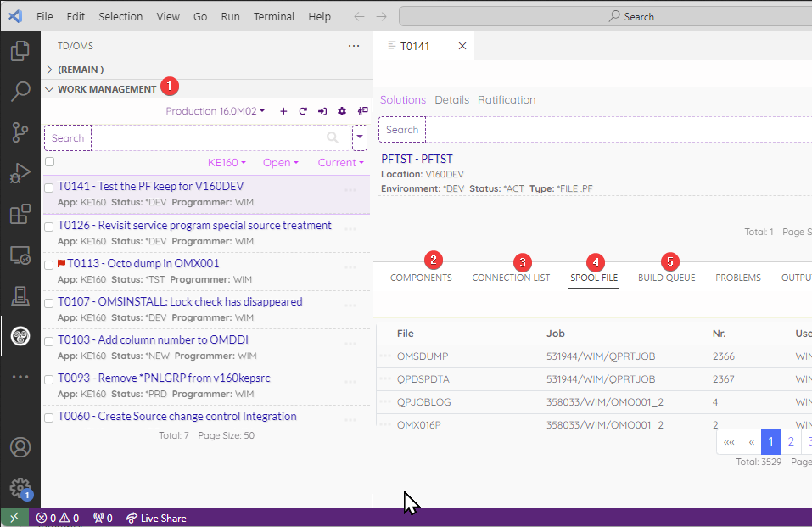Switch to the BUILD QUEUE tab
812x527 pixels.
tap(666, 278)
